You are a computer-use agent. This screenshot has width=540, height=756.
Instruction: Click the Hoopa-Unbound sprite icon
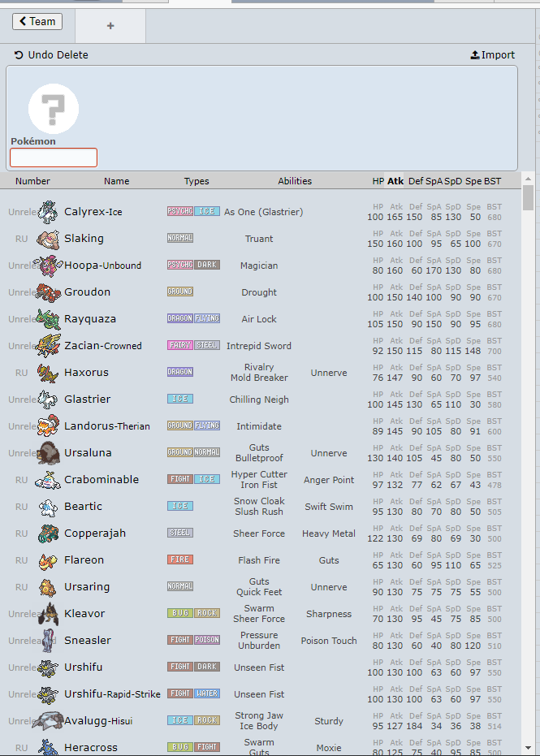coord(48,266)
